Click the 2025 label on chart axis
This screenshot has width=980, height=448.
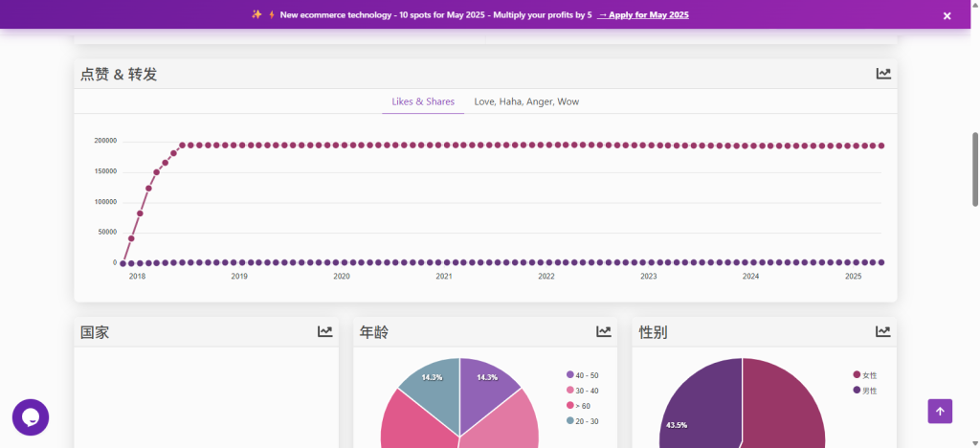pos(853,277)
